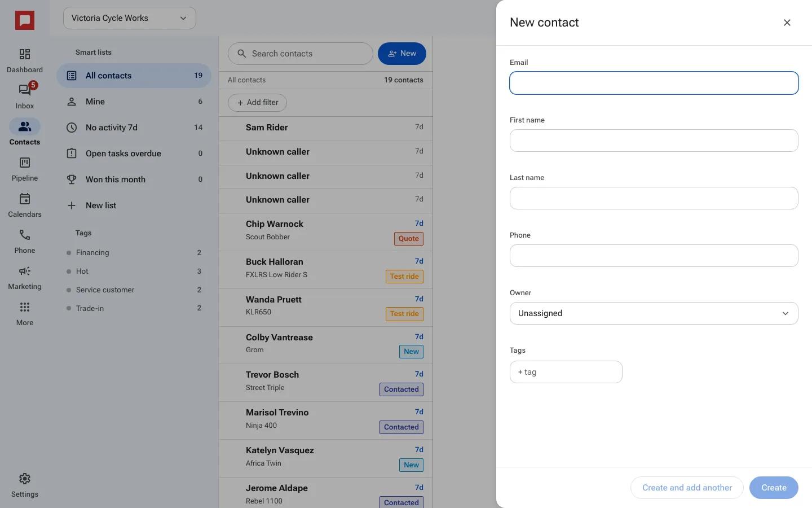Open the No activity 7d list

click(x=134, y=128)
